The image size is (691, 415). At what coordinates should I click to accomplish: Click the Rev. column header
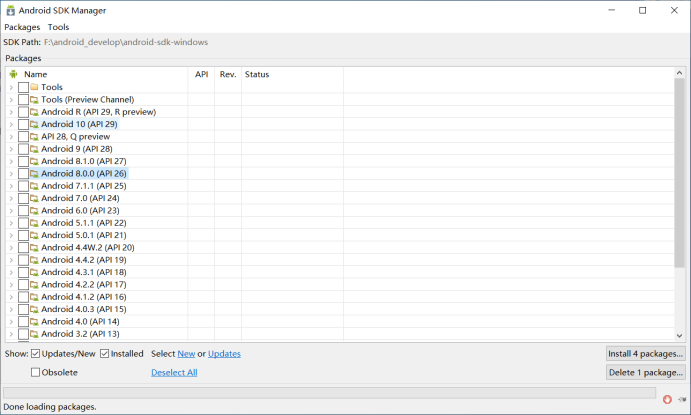pyautogui.click(x=228, y=74)
